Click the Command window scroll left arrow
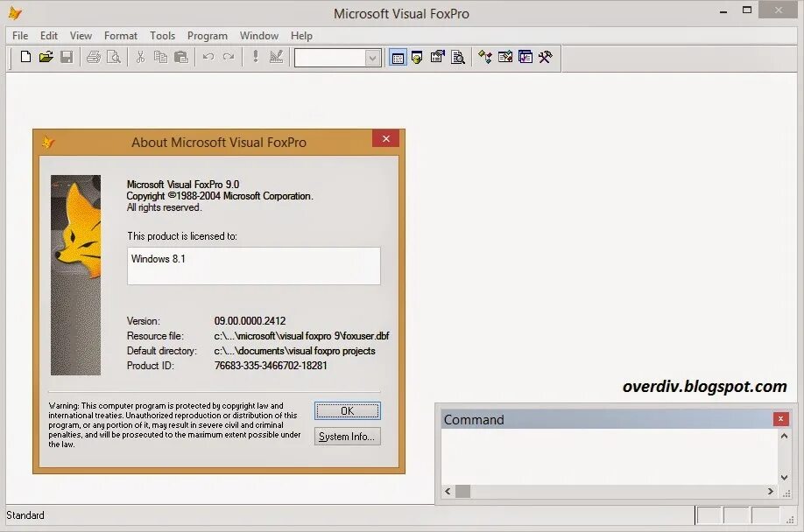This screenshot has height=532, width=804. 448,491
